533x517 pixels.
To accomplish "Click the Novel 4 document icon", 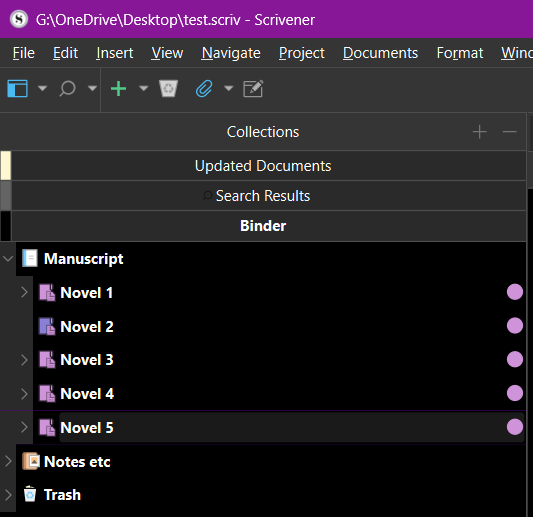I will pos(47,393).
